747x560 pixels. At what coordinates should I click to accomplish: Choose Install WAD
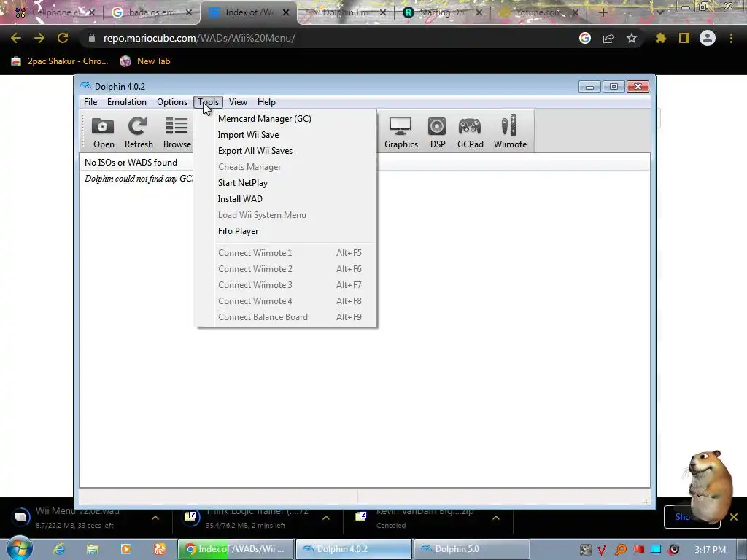click(285, 199)
